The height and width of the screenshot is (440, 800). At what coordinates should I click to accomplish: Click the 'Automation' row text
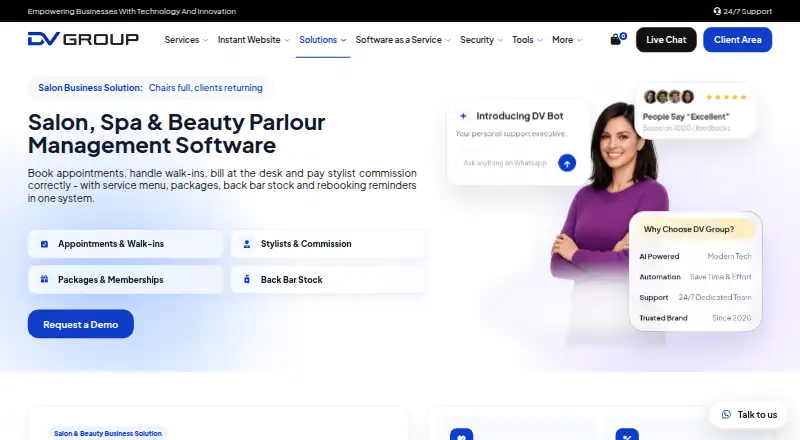[660, 277]
